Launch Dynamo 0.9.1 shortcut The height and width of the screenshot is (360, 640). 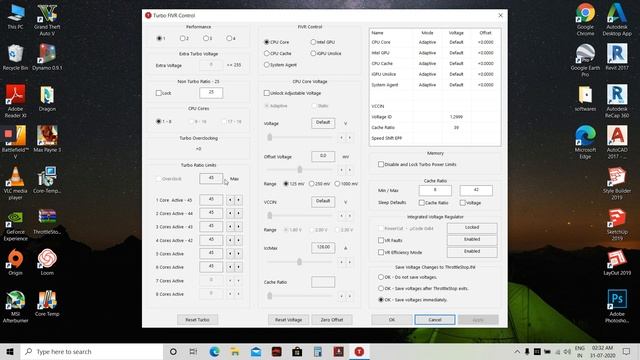point(47,57)
